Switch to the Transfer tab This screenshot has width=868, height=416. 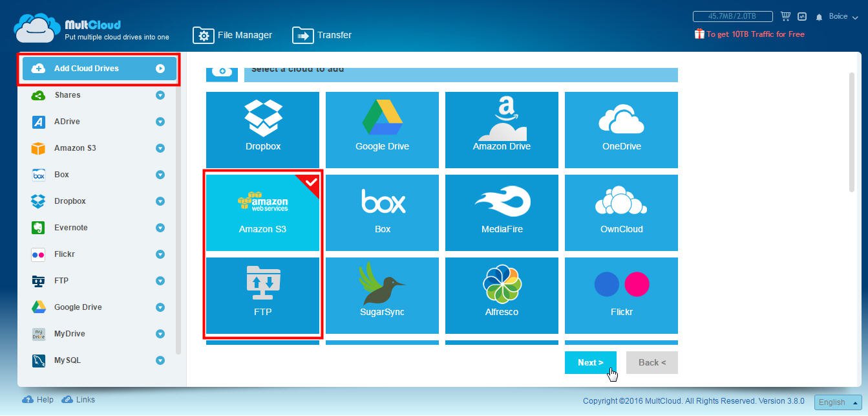(322, 35)
